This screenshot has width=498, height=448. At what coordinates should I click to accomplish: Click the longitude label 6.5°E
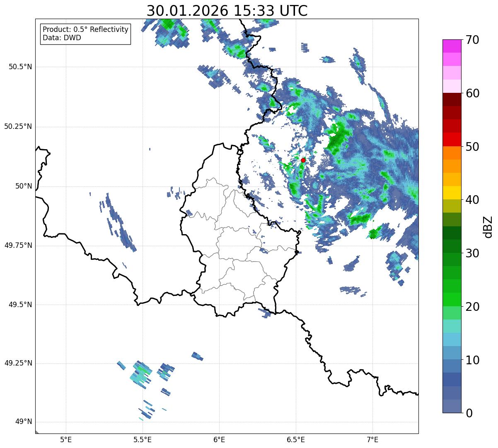[x=296, y=439]
